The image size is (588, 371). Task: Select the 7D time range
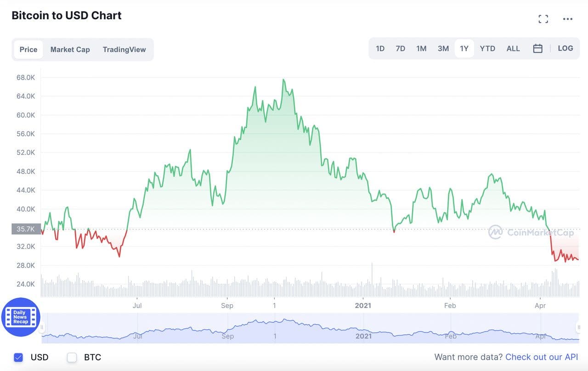401,48
